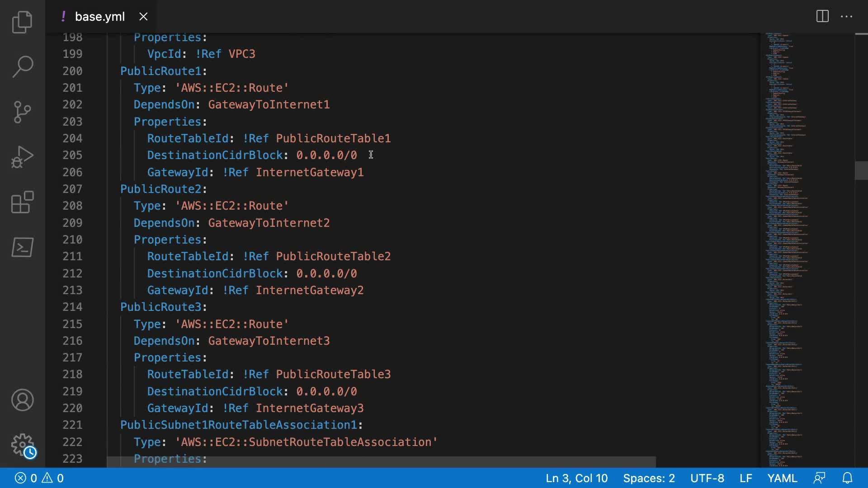Image resolution: width=868 pixels, height=488 pixels.
Task: Open the Search view in activity bar
Action: 22,66
